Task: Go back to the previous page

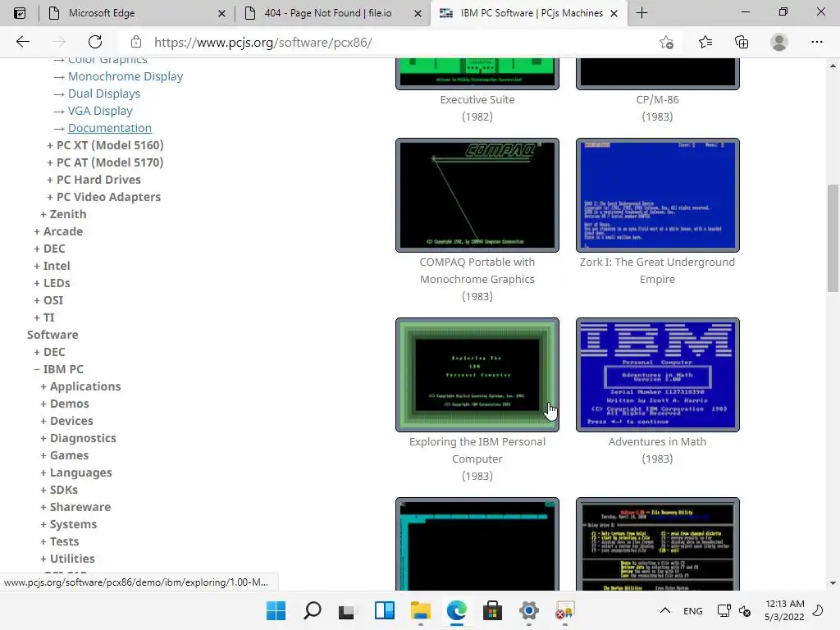Action: [22, 42]
